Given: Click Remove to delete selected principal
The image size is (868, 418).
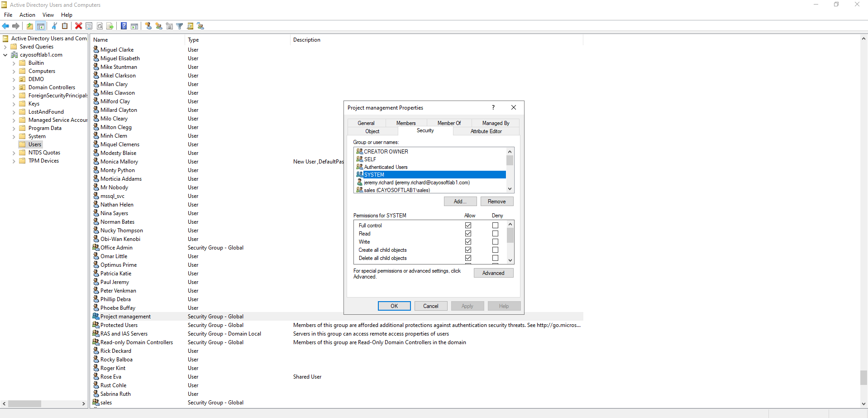Looking at the screenshot, I should (x=496, y=202).
